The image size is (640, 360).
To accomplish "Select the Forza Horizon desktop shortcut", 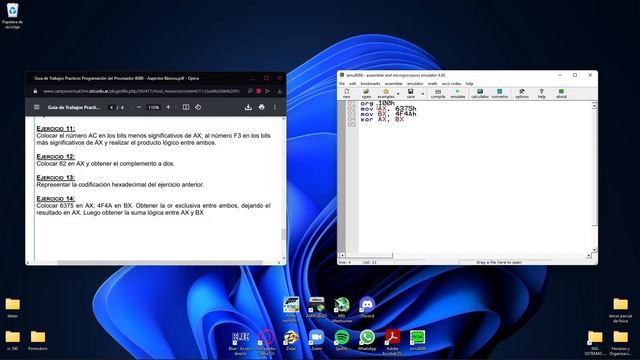I will (x=291, y=309).
